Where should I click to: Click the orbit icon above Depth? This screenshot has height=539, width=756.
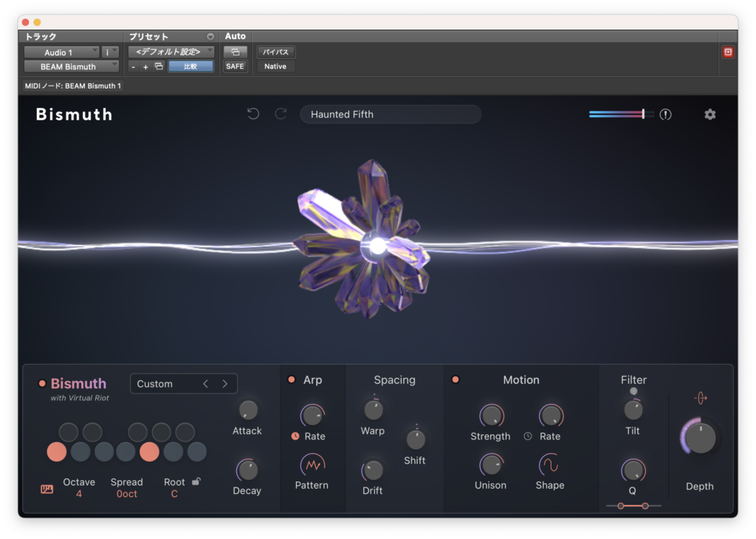coord(701,398)
